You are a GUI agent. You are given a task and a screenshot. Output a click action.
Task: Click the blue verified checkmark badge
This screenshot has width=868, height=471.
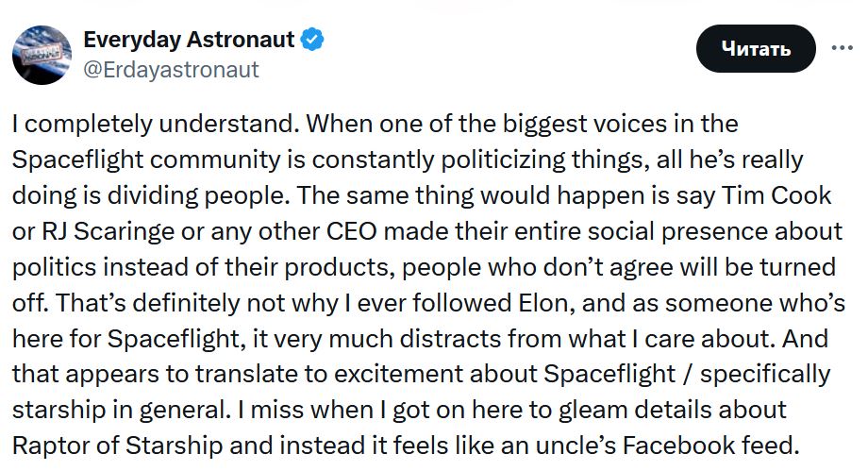click(312, 40)
